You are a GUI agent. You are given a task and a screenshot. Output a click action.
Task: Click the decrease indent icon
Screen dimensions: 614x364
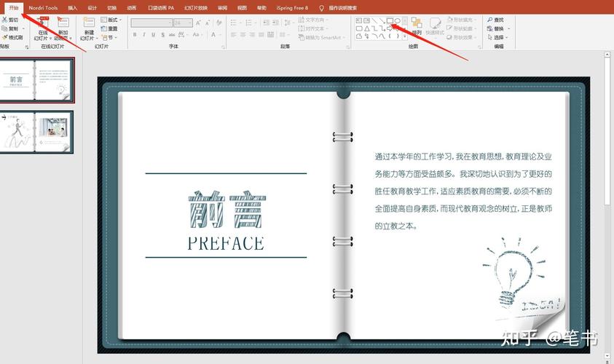pos(267,23)
